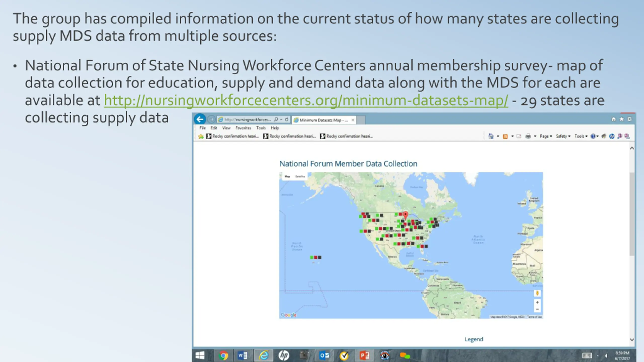
Task: Click the favorites bar add star icon
Action: (201, 136)
